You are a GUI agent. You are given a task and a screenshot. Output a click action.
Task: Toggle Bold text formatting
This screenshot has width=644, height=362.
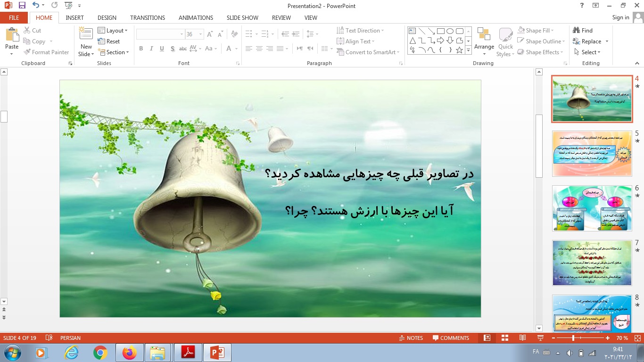click(141, 49)
